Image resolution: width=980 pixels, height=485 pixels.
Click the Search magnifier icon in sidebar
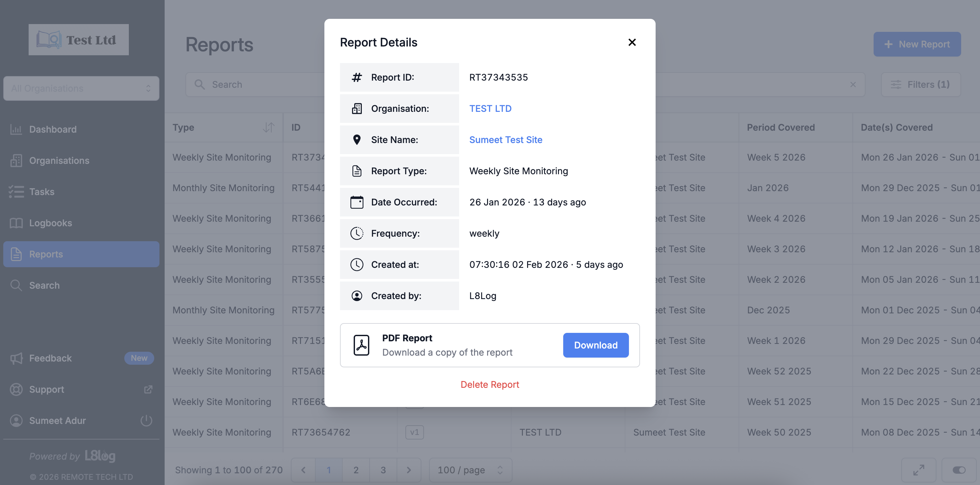pyautogui.click(x=16, y=285)
